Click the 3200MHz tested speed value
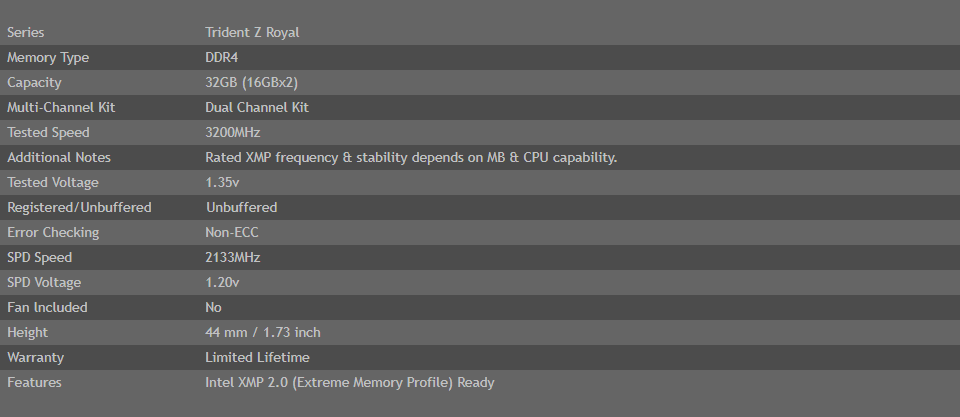960x417 pixels. tap(233, 133)
